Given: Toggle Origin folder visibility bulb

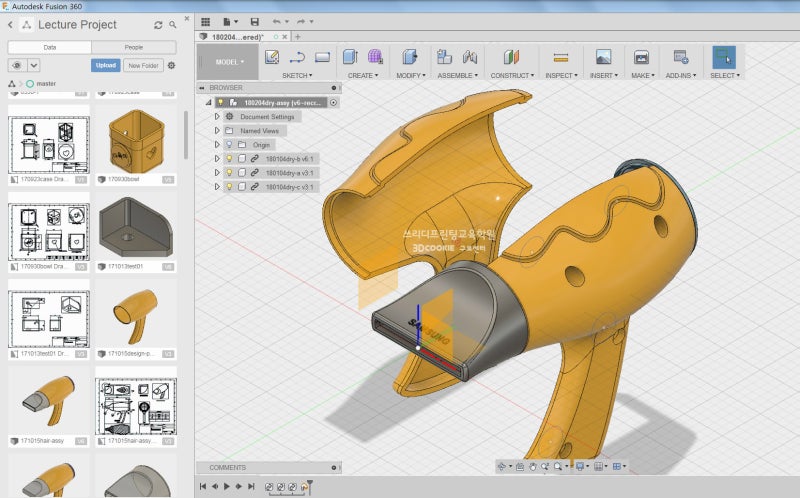Looking at the screenshot, I should (230, 145).
